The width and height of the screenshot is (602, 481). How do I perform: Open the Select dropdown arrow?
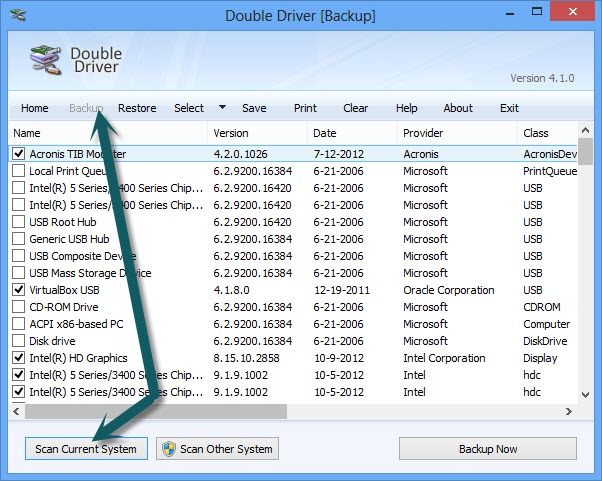pyautogui.click(x=222, y=107)
